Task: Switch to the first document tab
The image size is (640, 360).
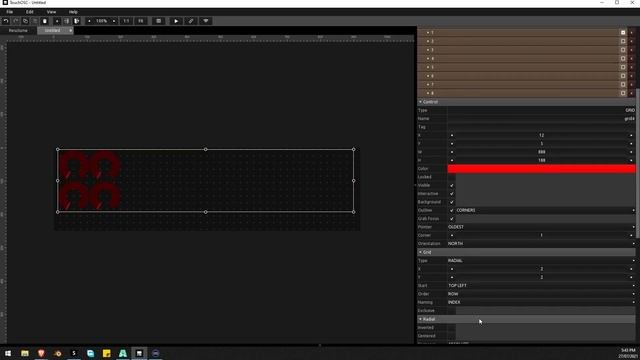Action: point(18,31)
